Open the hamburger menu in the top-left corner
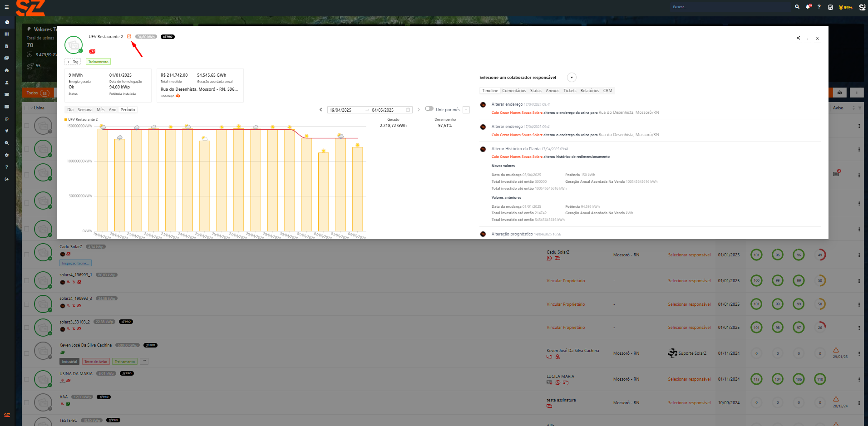 tap(6, 7)
